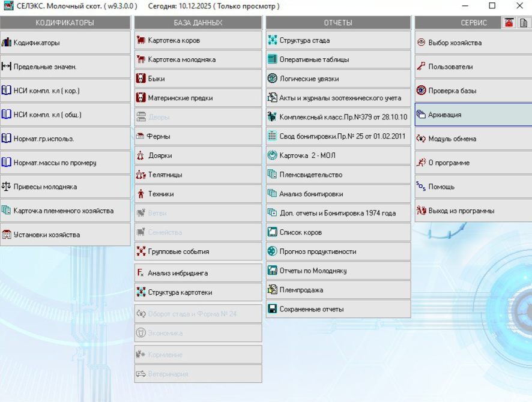532x402 pixels.
Task: Open the Телятницы list
Action: [x=198, y=175]
